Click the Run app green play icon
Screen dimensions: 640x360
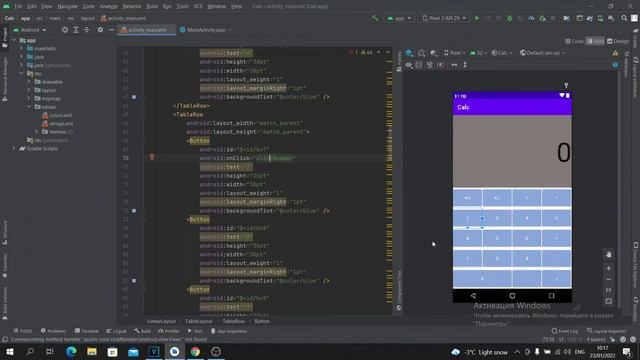point(477,18)
